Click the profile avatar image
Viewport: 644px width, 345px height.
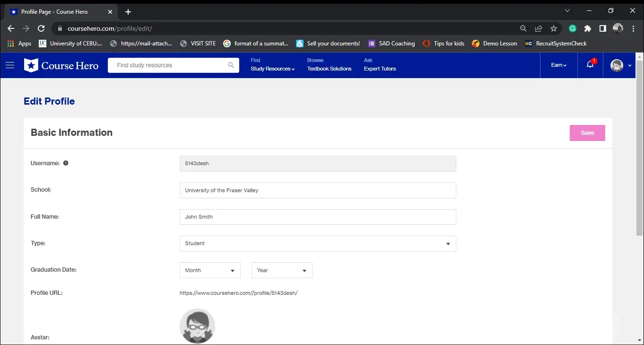pos(197,326)
